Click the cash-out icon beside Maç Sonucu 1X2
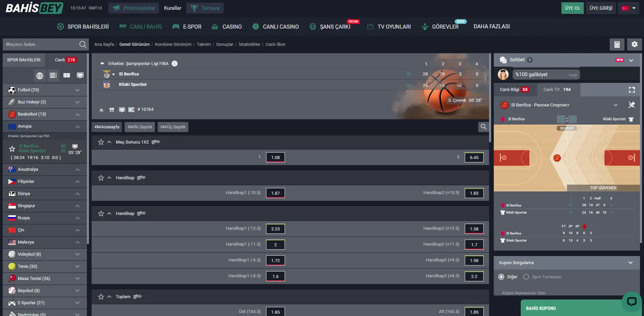Viewport: 644px width, 316px height. click(156, 142)
